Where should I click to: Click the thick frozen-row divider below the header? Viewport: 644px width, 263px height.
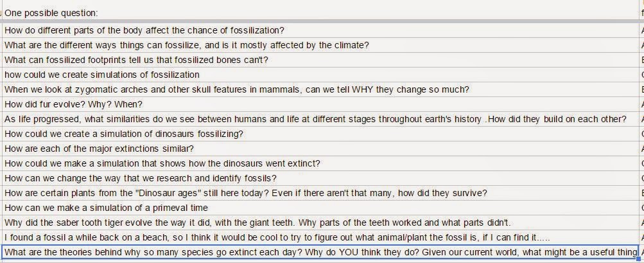click(321, 21)
